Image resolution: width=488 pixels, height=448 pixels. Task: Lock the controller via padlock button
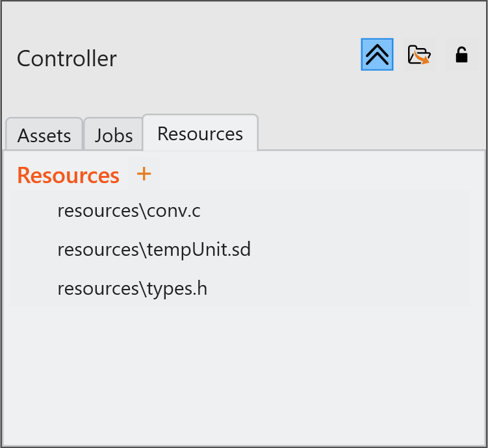[x=461, y=55]
